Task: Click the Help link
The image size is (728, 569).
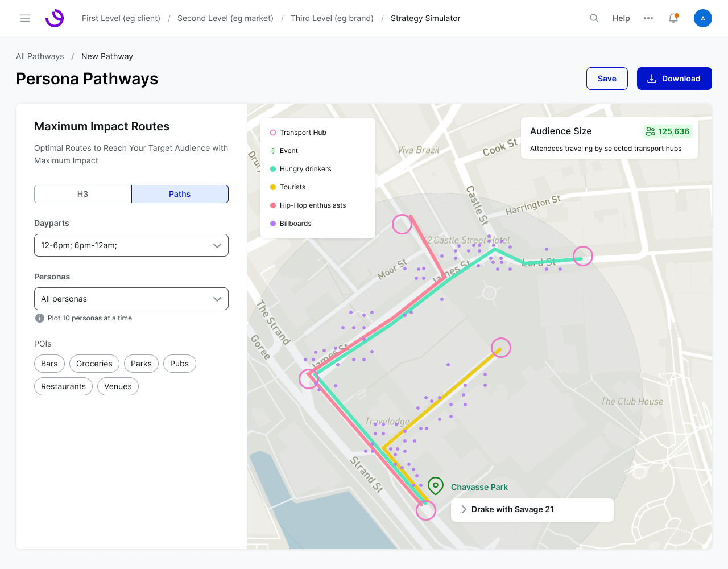Action: (621, 18)
